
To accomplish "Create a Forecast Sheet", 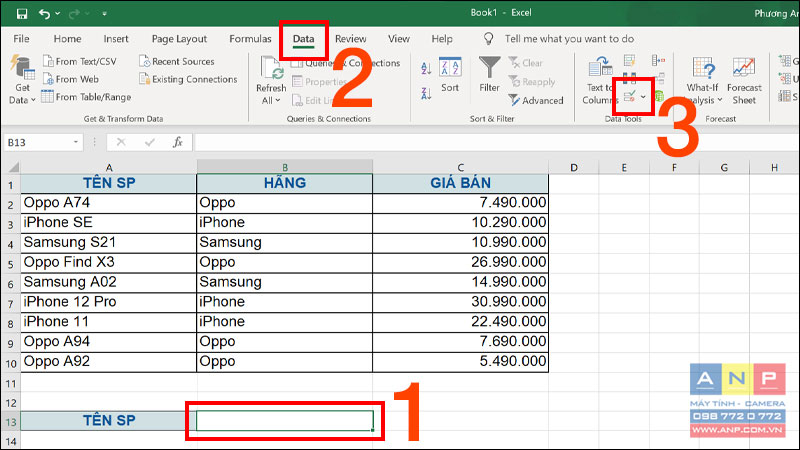I will pos(744,81).
